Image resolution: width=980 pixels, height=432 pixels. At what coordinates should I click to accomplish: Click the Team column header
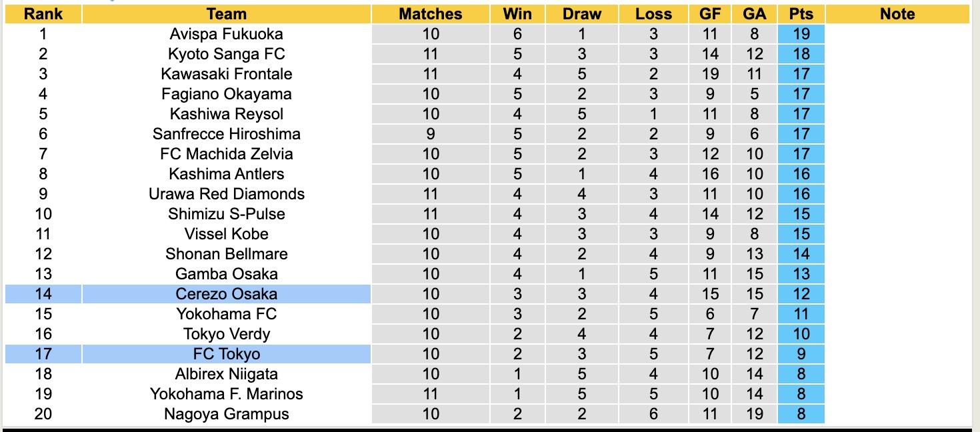coord(227,14)
